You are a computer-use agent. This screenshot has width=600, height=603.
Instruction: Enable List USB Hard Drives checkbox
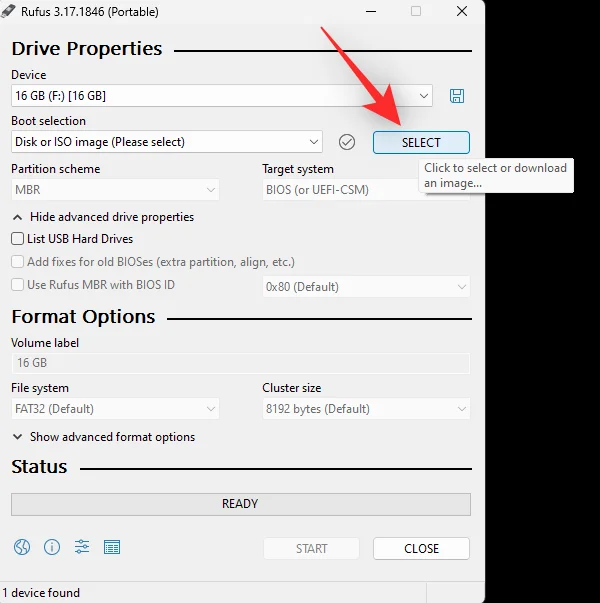coord(17,239)
